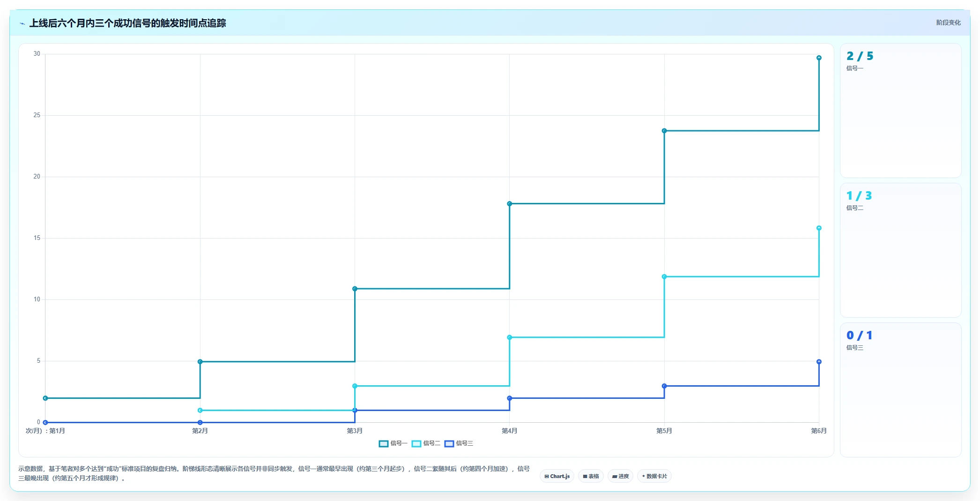Viewport: 980px width, 501px height.
Task: Click the 第6月 x-axis label
Action: tap(819, 431)
